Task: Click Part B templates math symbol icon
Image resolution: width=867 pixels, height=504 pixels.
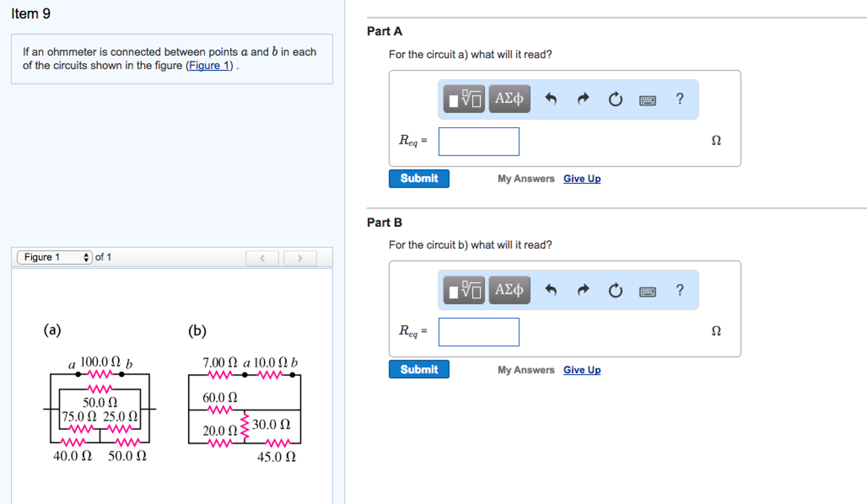Action: 464,290
